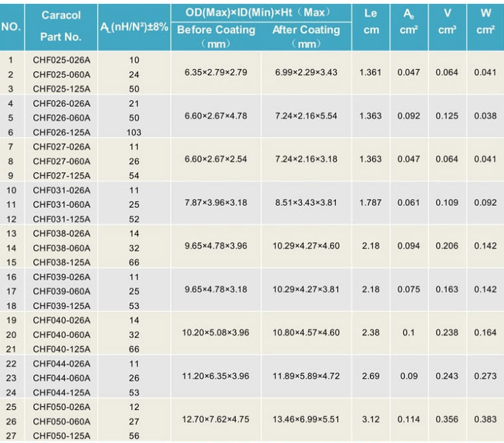Click W value 0.383
Viewport: 504px width, 443px height.
point(485,420)
